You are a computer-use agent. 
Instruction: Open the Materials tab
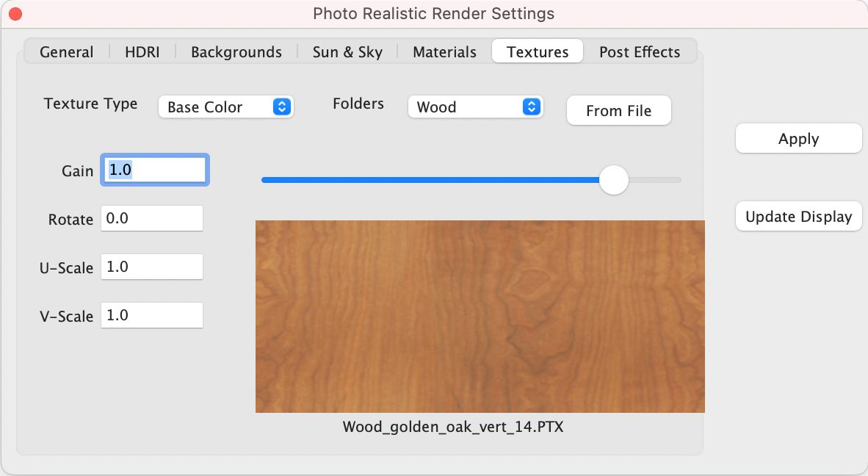click(444, 51)
